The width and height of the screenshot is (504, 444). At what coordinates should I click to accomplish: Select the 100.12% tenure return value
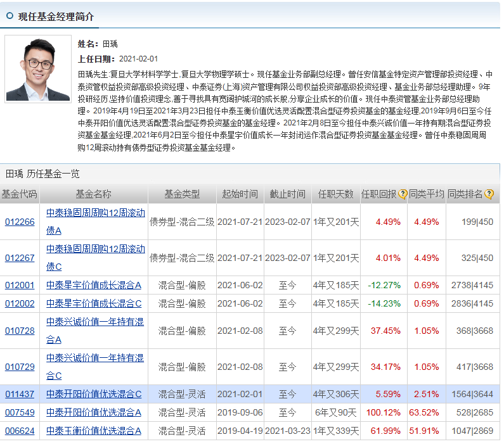click(x=383, y=412)
